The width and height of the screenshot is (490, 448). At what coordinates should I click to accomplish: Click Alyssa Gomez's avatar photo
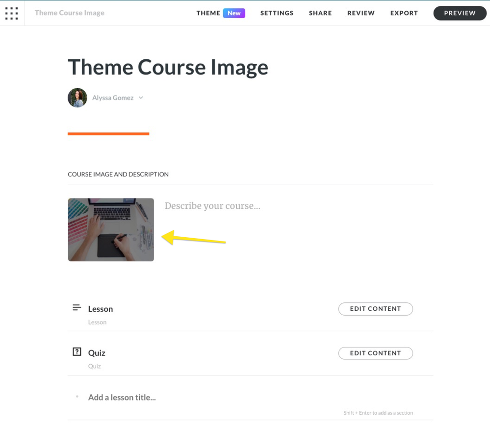click(x=77, y=98)
